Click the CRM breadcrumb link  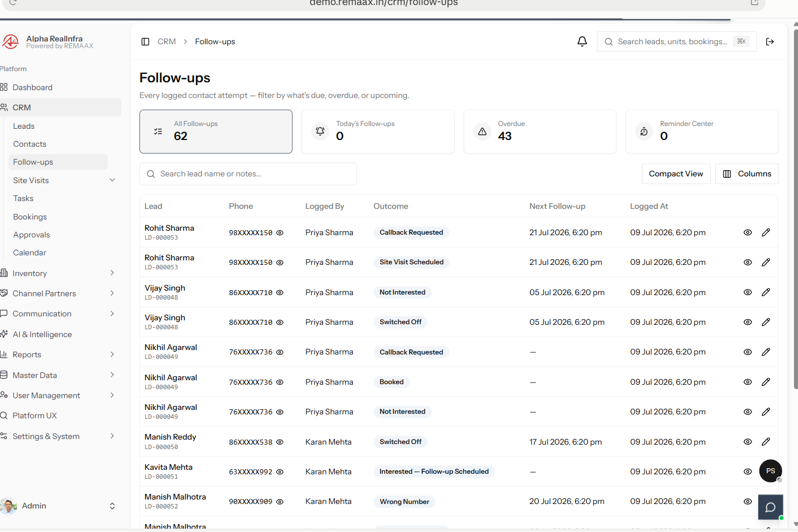point(166,41)
